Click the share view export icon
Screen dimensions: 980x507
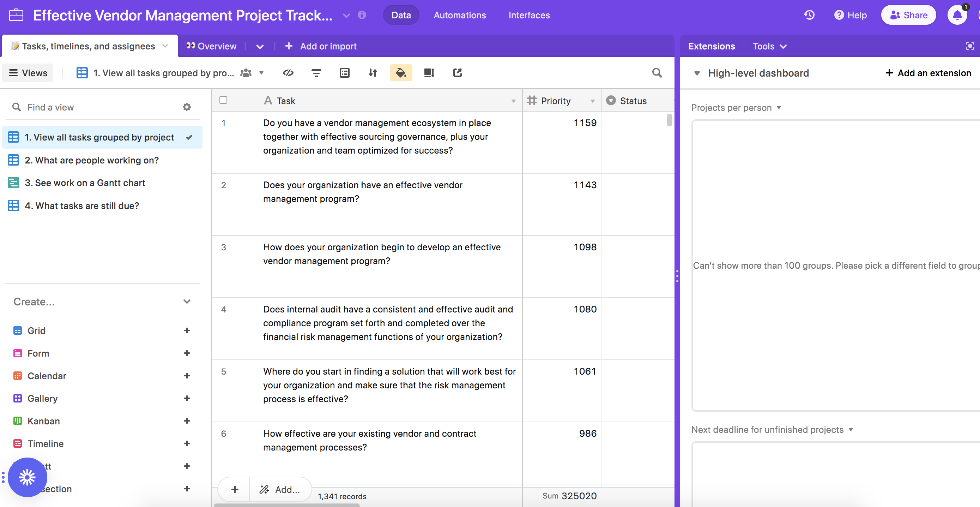click(457, 73)
